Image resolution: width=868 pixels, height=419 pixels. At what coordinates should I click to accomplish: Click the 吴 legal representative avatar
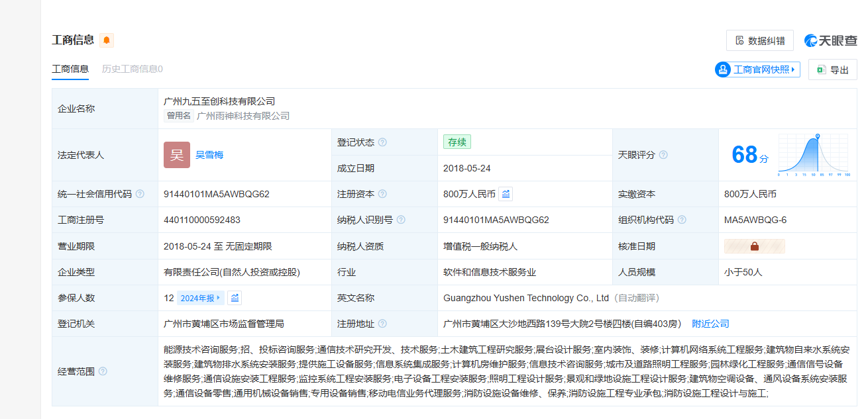(177, 155)
